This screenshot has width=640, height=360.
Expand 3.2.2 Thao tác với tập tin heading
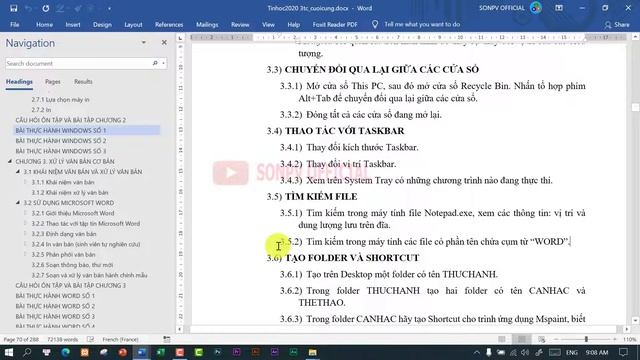click(x=26, y=223)
